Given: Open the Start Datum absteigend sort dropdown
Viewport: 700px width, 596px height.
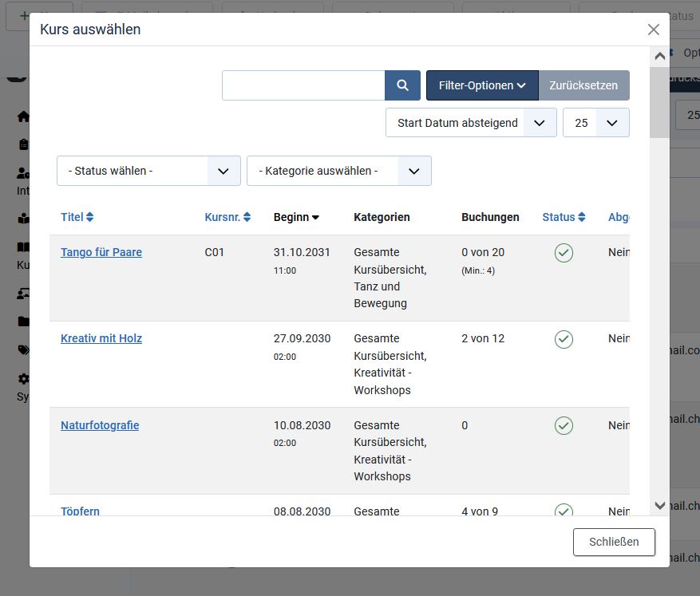Looking at the screenshot, I should coord(471,123).
